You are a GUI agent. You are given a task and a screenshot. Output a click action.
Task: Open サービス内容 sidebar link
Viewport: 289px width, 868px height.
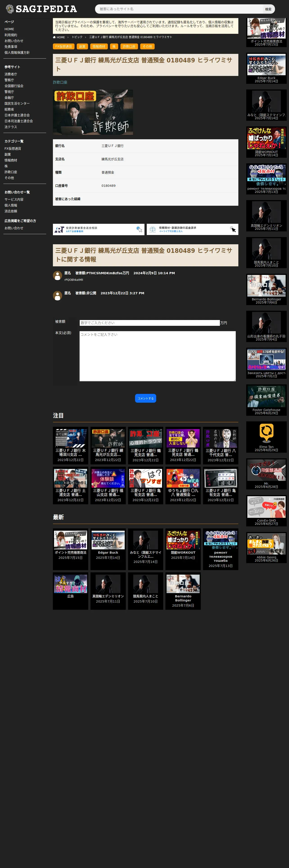[14, 199]
